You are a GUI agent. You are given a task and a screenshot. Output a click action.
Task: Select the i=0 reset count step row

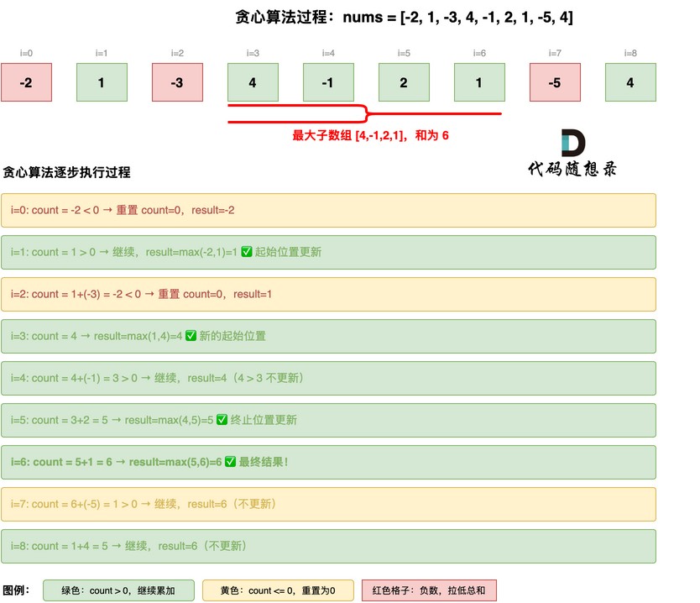[328, 210]
